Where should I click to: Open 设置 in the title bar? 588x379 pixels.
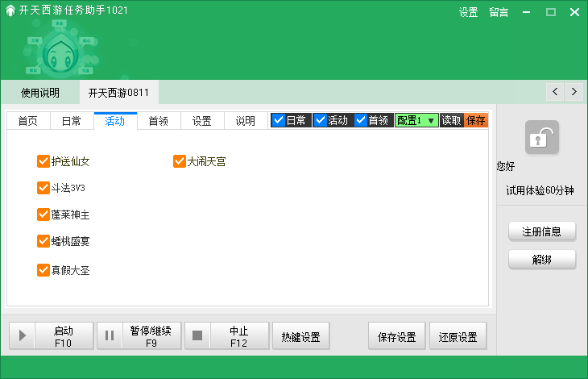click(x=468, y=12)
